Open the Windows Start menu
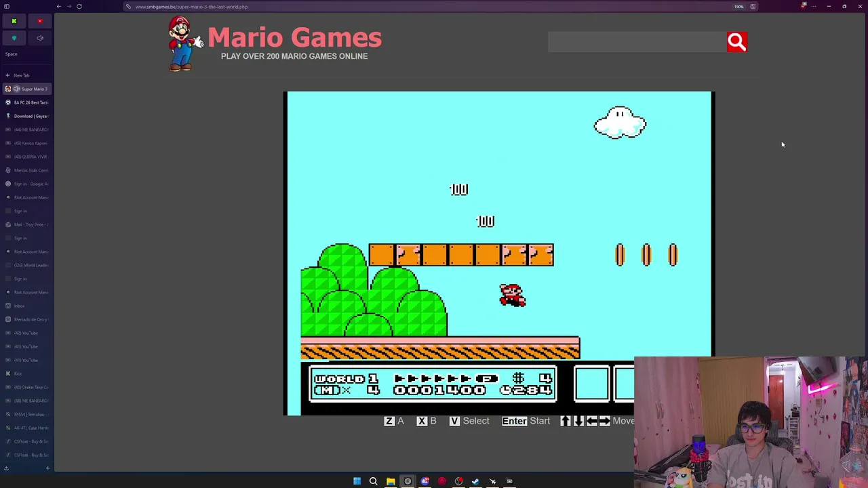Screen dimensions: 868x488 pos(357,481)
